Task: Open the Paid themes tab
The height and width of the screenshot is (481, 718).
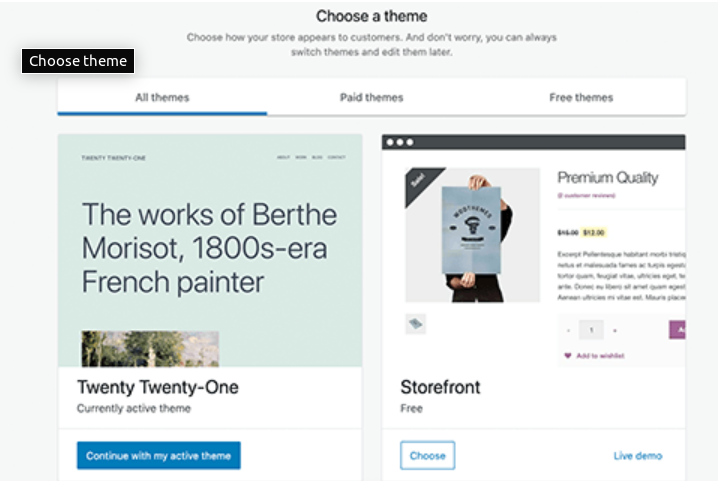Action: click(x=371, y=98)
